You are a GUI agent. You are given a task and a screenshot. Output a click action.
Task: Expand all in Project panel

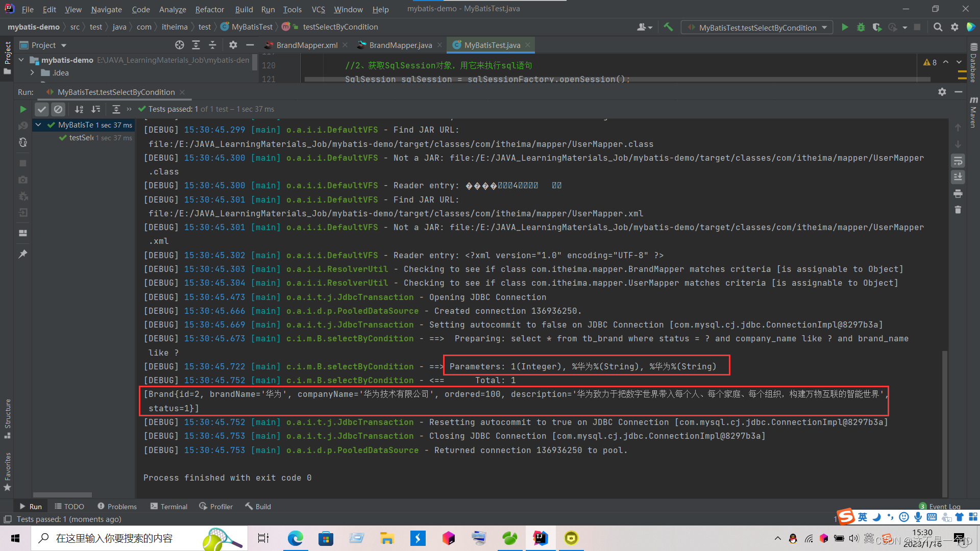click(196, 45)
